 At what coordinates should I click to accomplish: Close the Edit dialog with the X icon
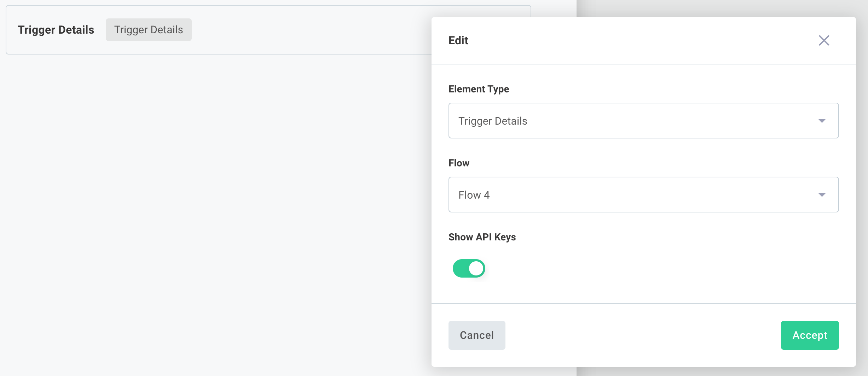coord(824,40)
